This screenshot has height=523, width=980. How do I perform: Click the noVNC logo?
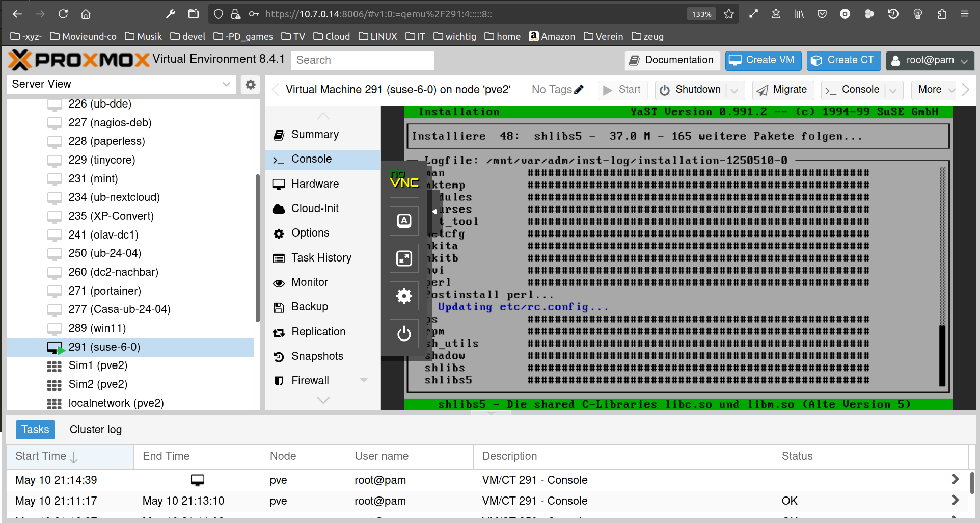404,179
